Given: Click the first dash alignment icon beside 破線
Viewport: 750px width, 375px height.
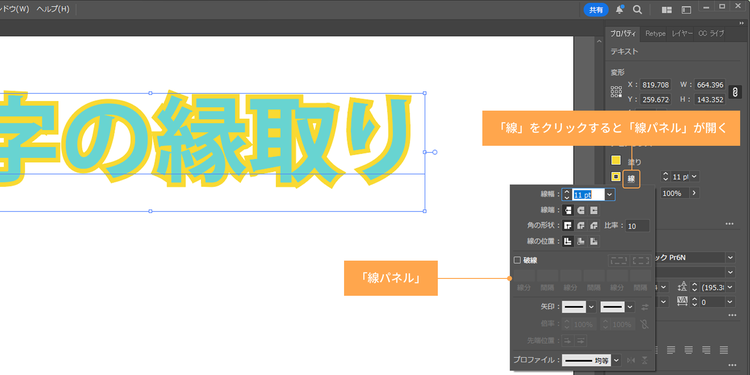Looking at the screenshot, I should [x=618, y=261].
